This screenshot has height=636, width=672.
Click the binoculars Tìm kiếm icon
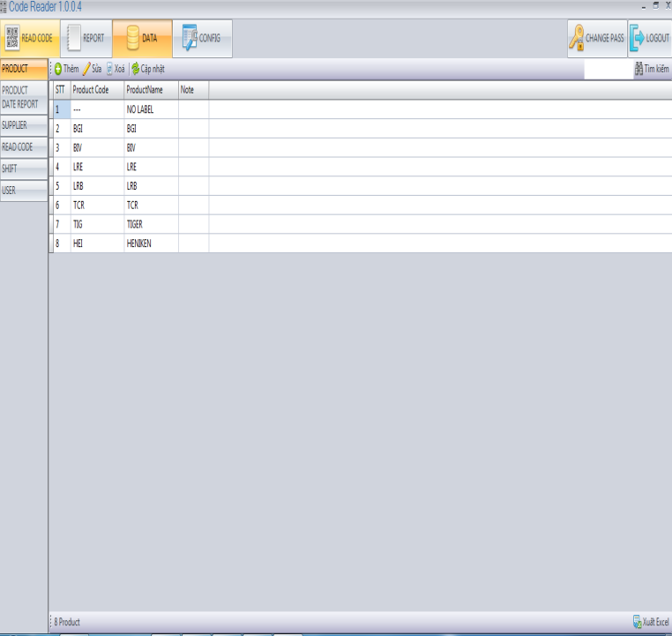tap(639, 69)
